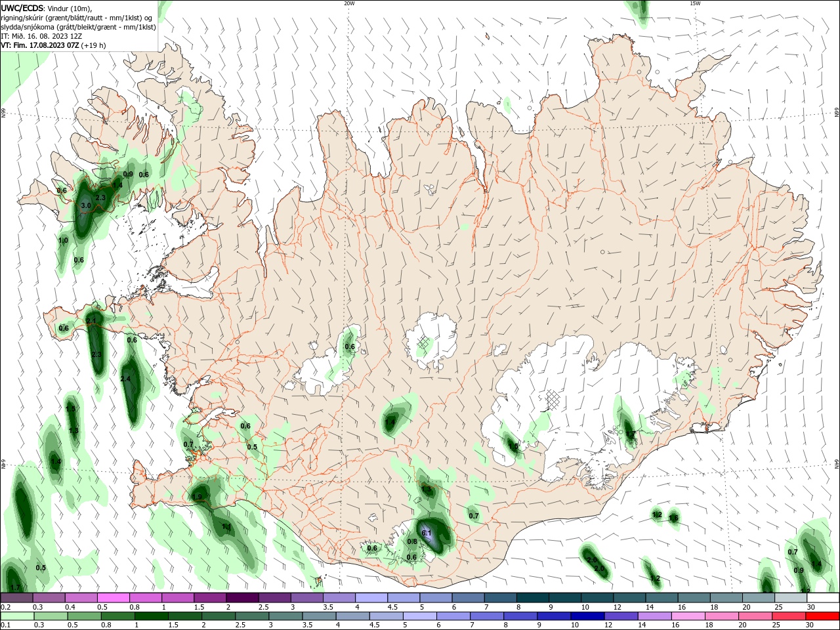Click the 15W longitude label

[x=695, y=3]
